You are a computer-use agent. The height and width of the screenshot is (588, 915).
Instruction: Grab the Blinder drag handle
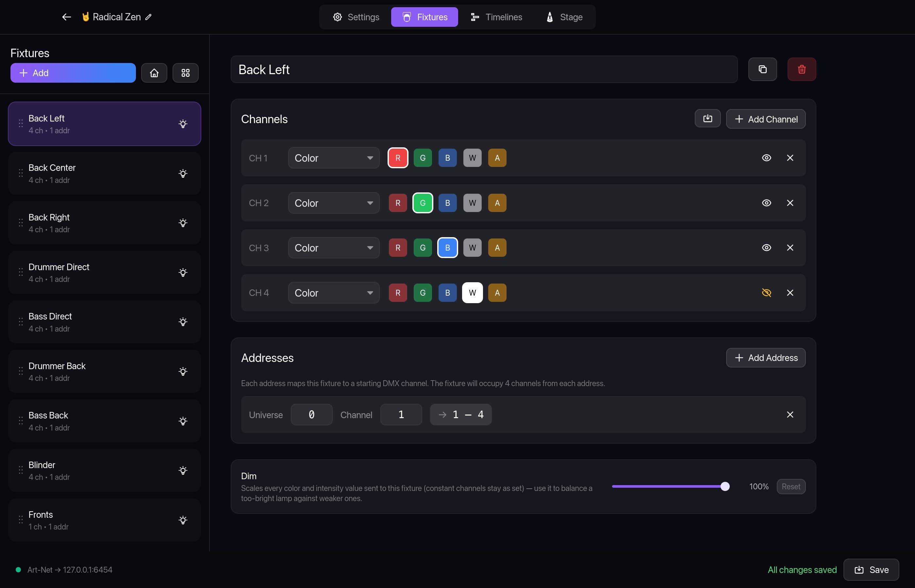pos(21,470)
